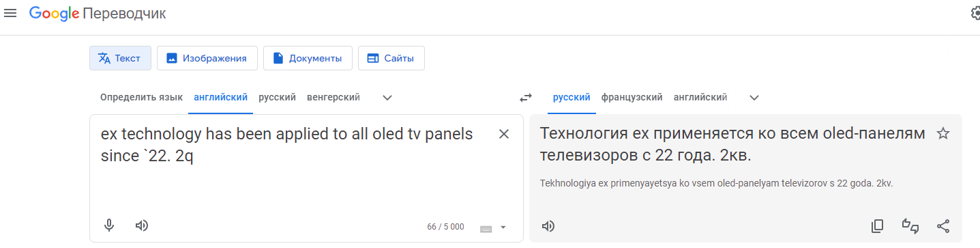The height and width of the screenshot is (248, 980).
Task: Start voice input with the microphone icon
Action: point(109,225)
